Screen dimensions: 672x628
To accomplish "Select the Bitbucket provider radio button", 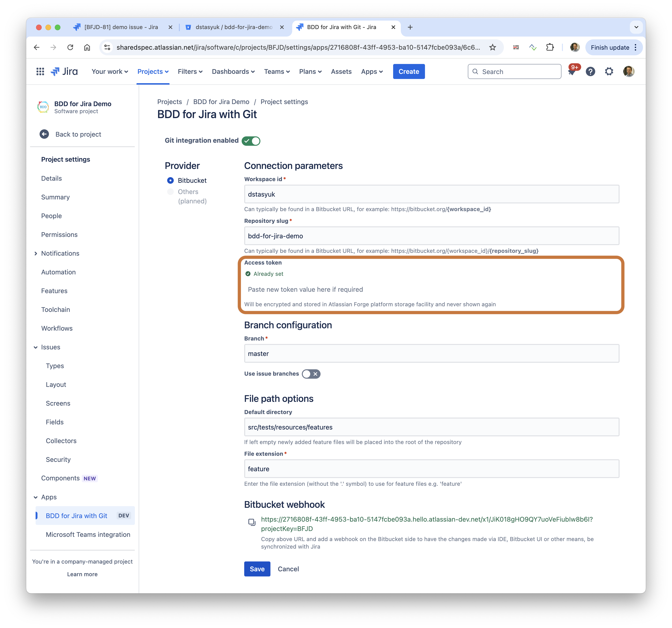I will point(170,180).
